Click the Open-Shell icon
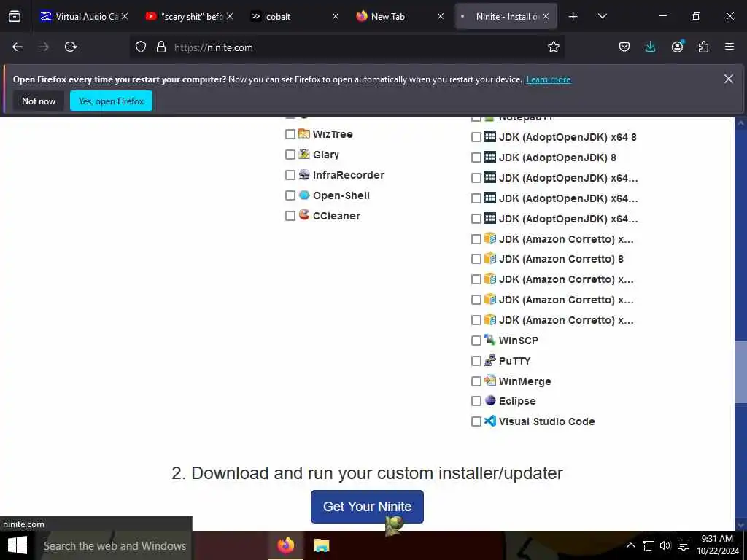 304,195
